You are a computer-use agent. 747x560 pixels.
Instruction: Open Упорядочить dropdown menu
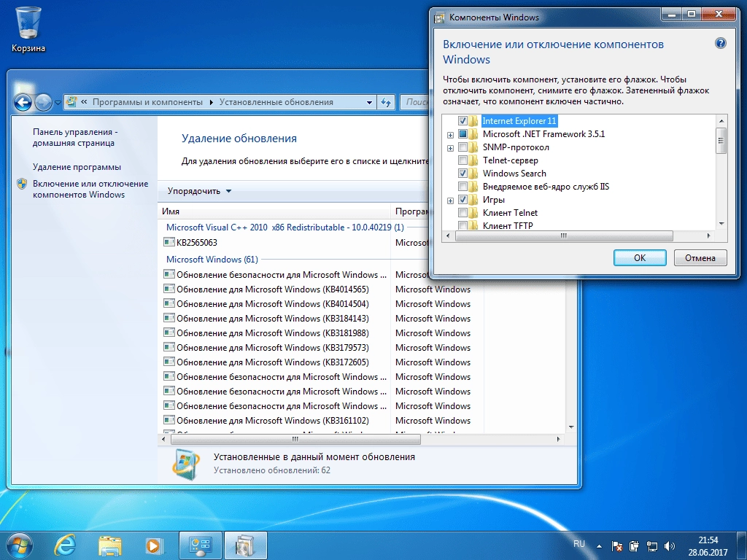click(199, 191)
